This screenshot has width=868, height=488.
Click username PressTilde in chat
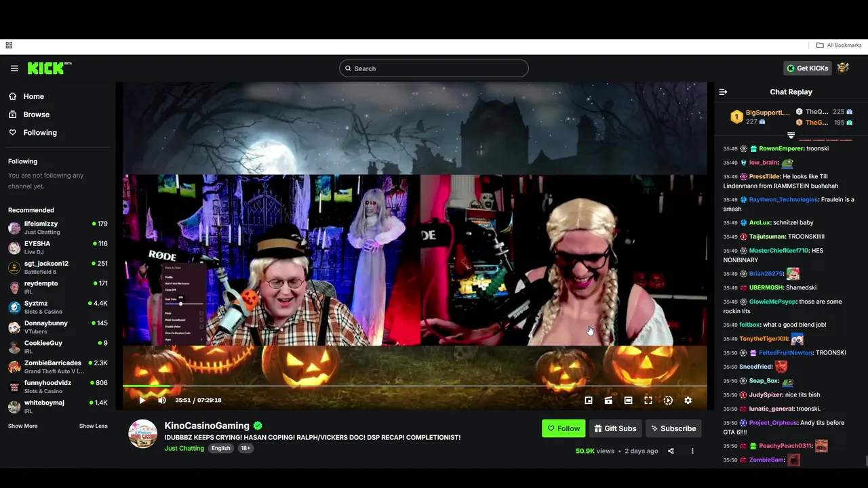(x=764, y=176)
